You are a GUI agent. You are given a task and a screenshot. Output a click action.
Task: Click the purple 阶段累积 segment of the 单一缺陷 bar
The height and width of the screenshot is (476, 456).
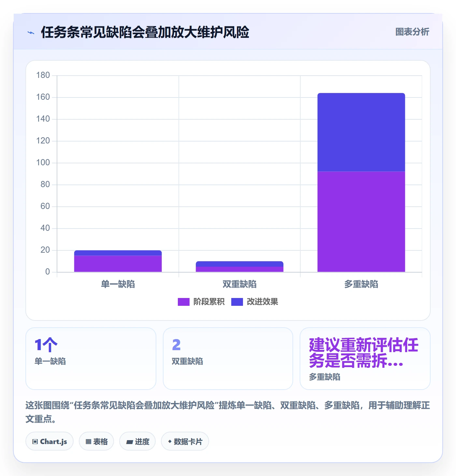tap(118, 264)
